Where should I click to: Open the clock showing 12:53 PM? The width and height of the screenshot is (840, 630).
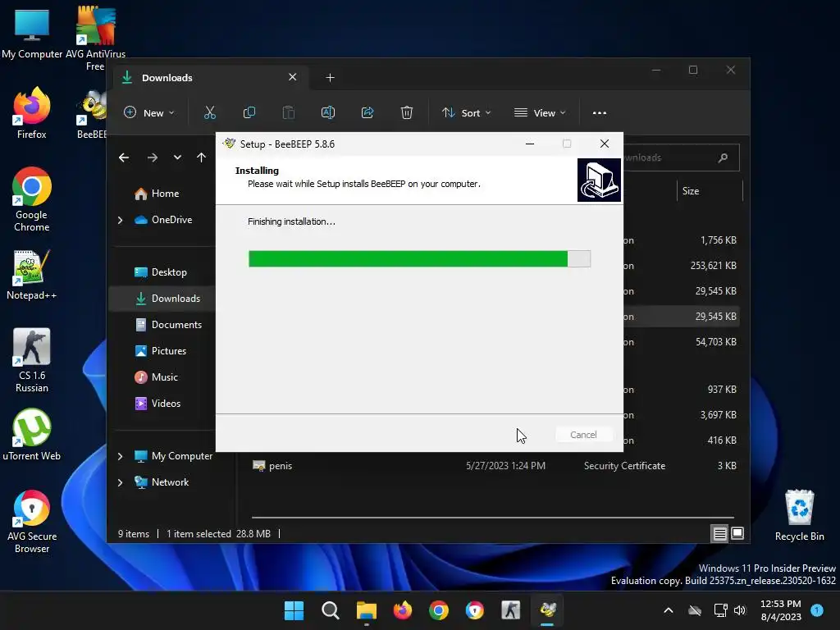tap(781, 610)
